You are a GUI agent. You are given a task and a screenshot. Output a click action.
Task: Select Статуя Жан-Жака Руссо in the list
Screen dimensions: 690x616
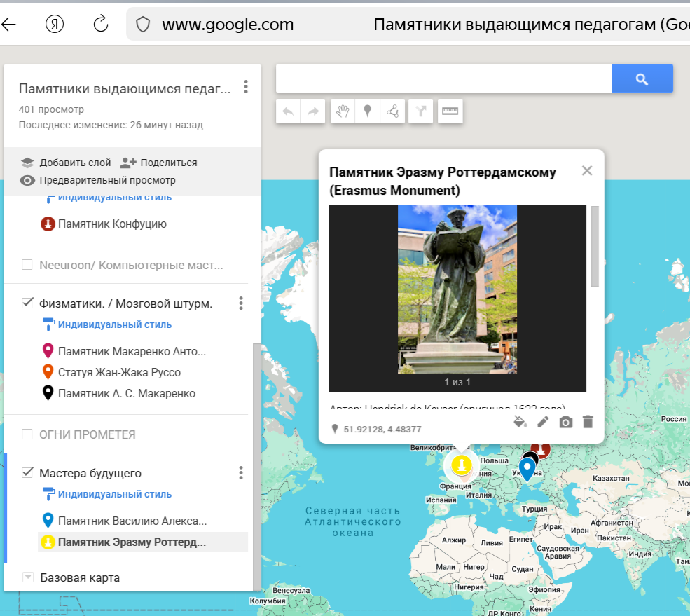pyautogui.click(x=119, y=372)
